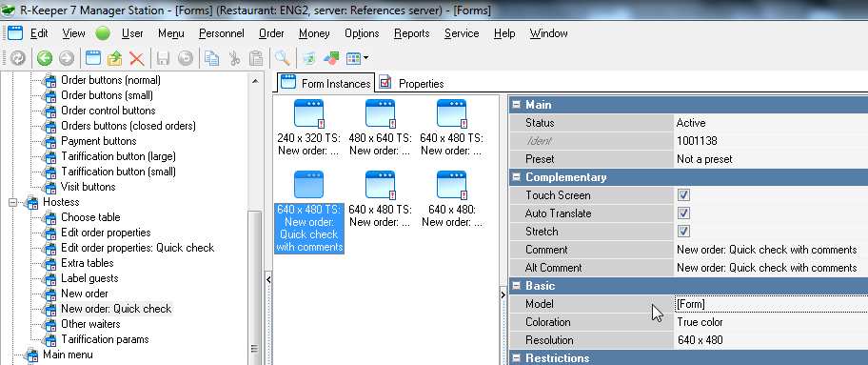
Task: Click tree panel scrollbar up arrow
Action: point(255,81)
